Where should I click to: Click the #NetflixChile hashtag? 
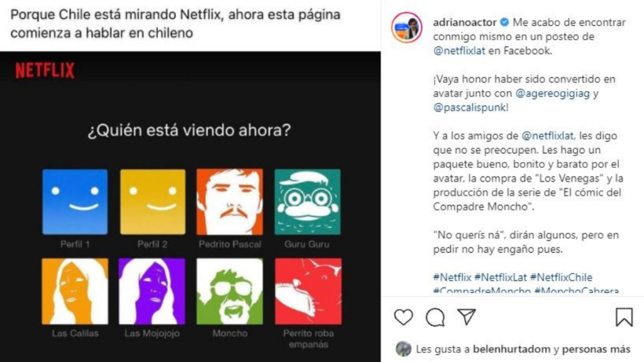(561, 277)
